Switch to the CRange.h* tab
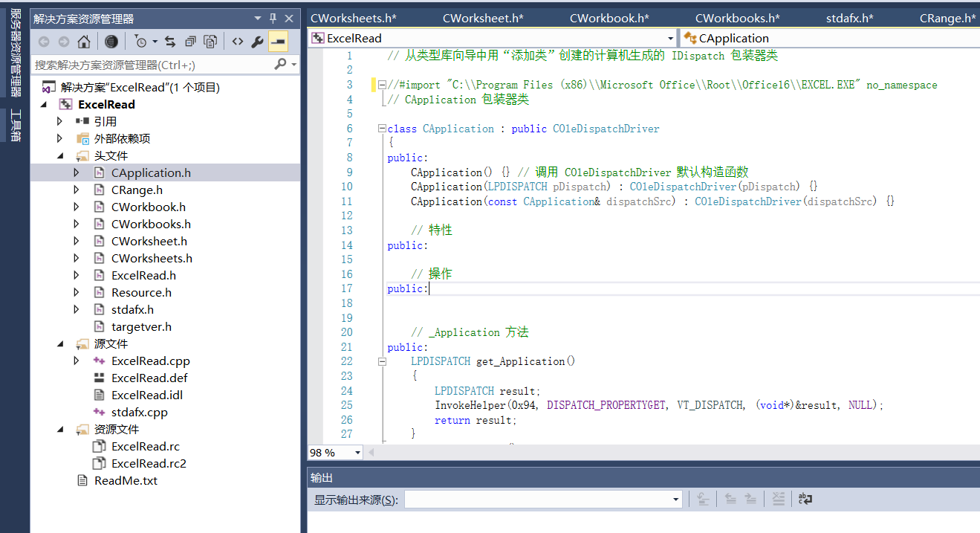Image resolution: width=980 pixels, height=533 pixels. pos(948,19)
